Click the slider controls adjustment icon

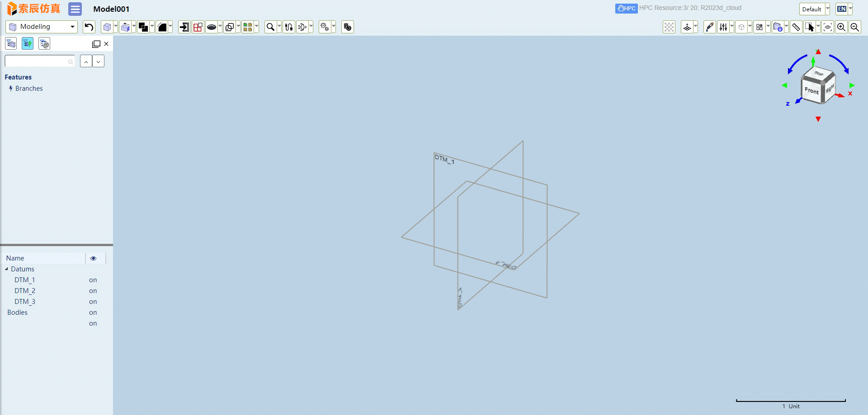pyautogui.click(x=723, y=27)
